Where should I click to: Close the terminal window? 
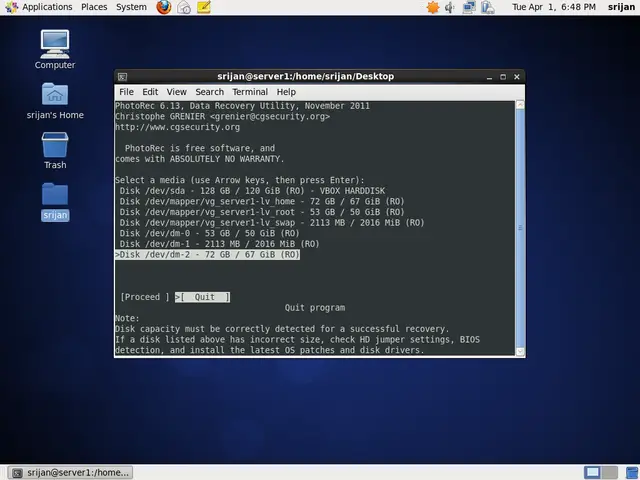517,77
